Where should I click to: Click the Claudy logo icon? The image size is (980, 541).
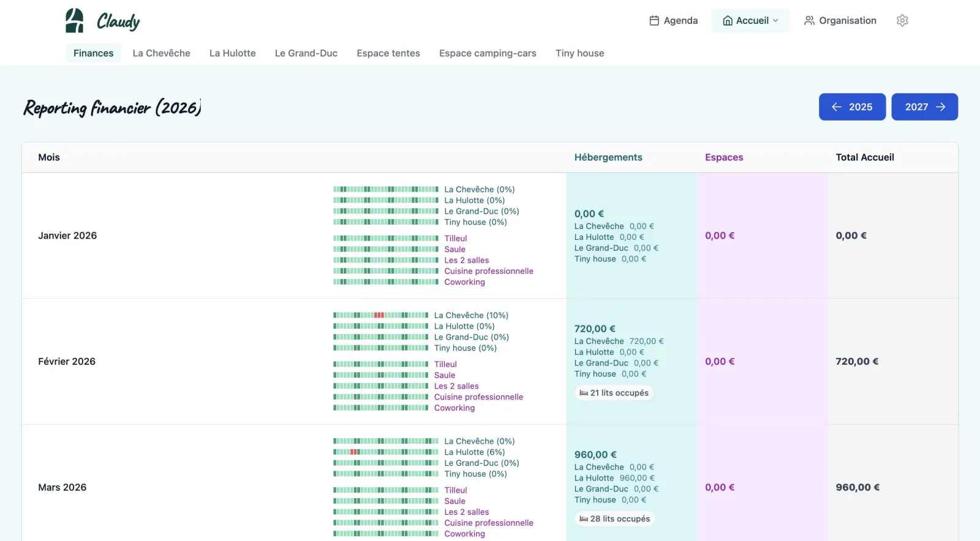pos(75,20)
